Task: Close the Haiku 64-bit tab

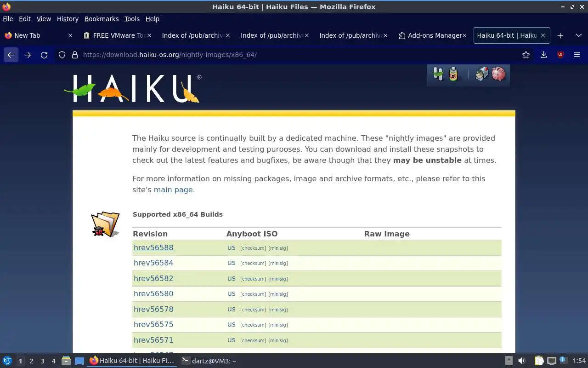Action: coord(543,35)
